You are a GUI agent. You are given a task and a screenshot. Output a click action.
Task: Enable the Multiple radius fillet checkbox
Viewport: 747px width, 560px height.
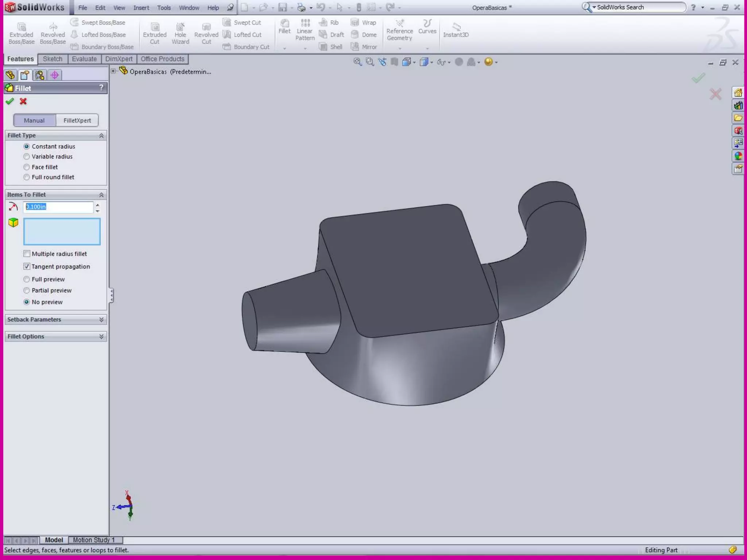27,254
